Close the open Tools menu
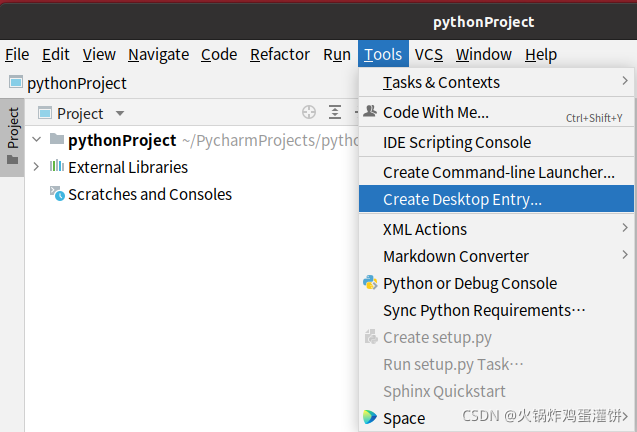The height and width of the screenshot is (432, 637). pyautogui.click(x=383, y=54)
